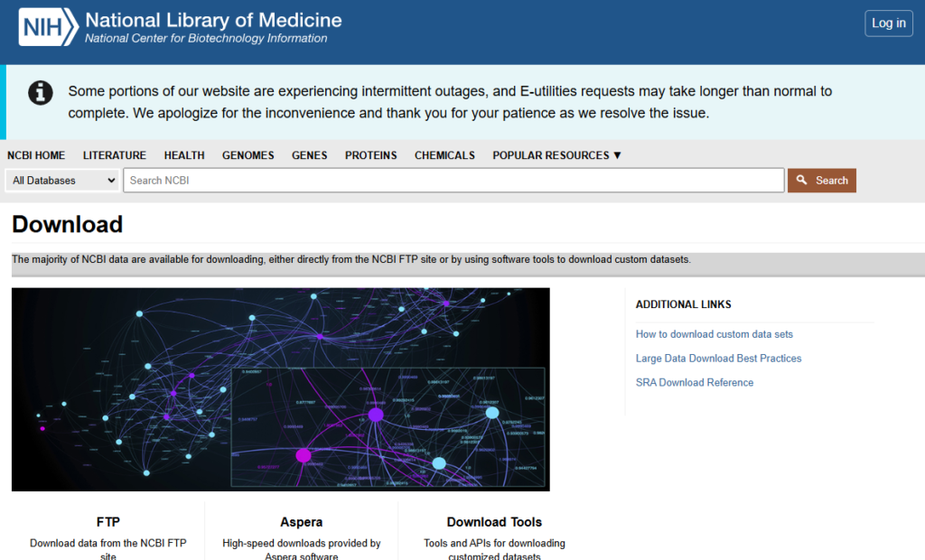Expand the Popular Resources menu
Viewport: 925px width, 560px height.
click(x=556, y=155)
